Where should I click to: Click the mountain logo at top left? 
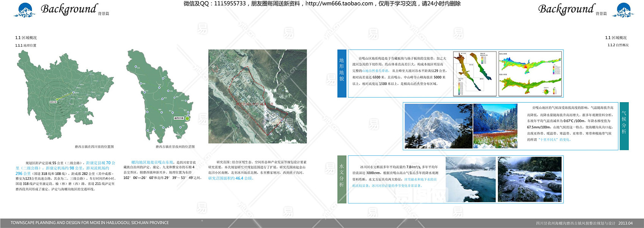pyautogui.click(x=25, y=10)
